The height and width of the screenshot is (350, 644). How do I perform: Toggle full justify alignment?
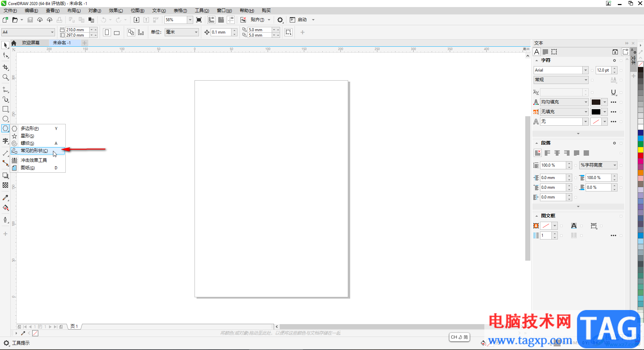pos(577,153)
